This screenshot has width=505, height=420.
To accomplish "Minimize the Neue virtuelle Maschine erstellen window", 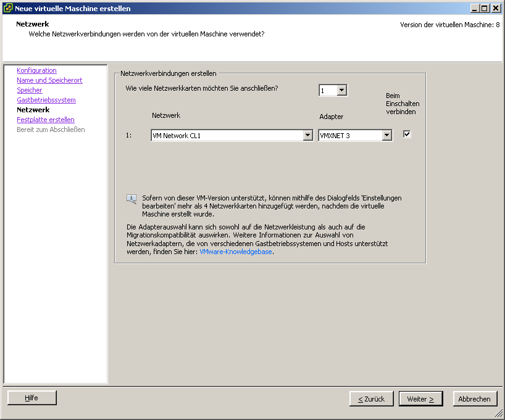I will 474,8.
